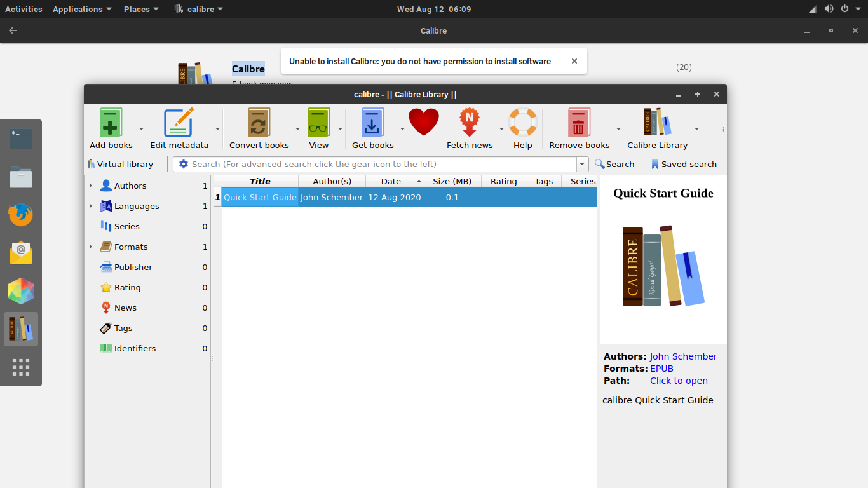Click the John Schember author cell
Viewport: 868px width, 488px height.
point(332,197)
